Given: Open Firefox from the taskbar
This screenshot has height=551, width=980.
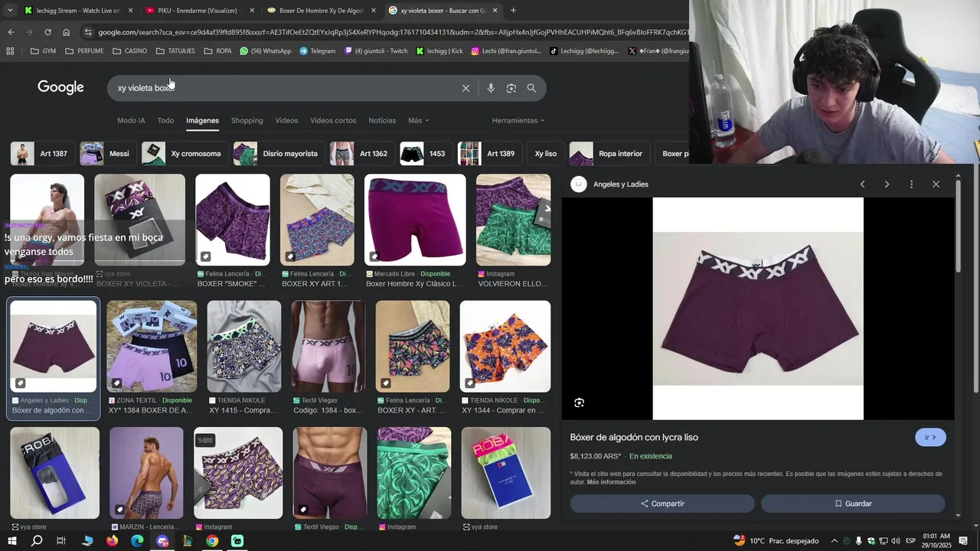Looking at the screenshot, I should (112, 541).
